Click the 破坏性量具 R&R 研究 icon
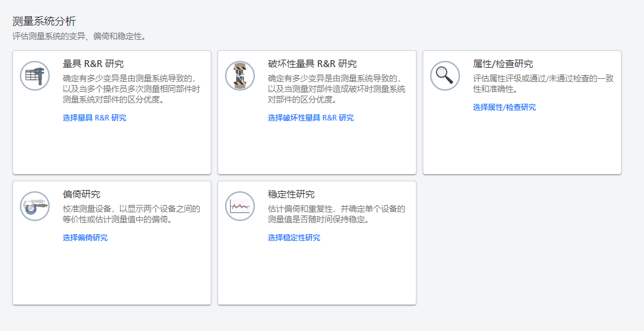The height and width of the screenshot is (331, 644). pyautogui.click(x=240, y=76)
